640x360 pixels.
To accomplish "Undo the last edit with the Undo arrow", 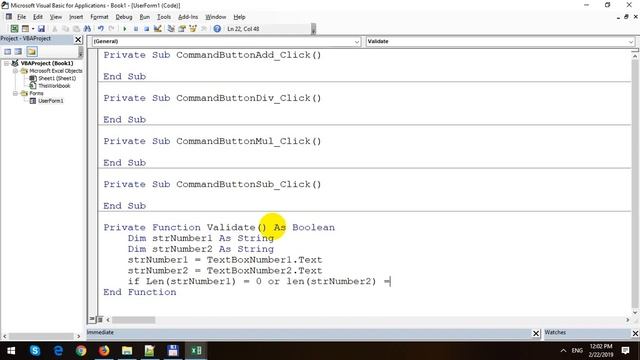I will 100,29.
